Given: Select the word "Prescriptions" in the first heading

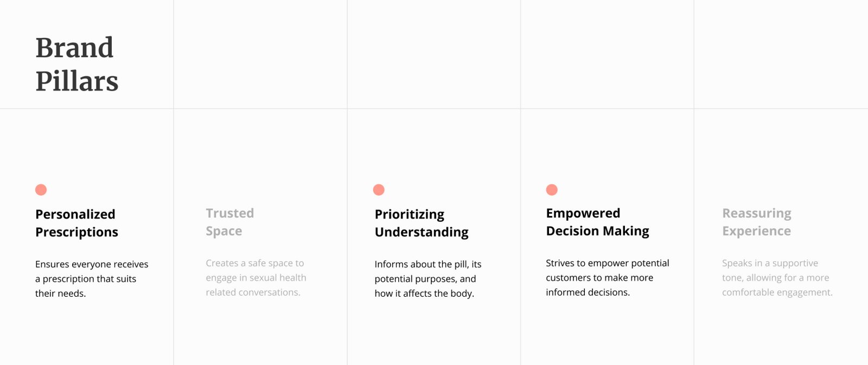Looking at the screenshot, I should tap(76, 232).
